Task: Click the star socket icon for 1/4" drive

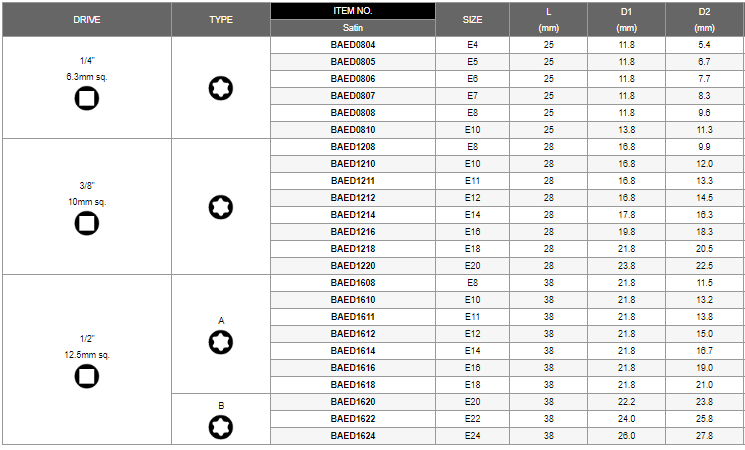Action: [220, 88]
